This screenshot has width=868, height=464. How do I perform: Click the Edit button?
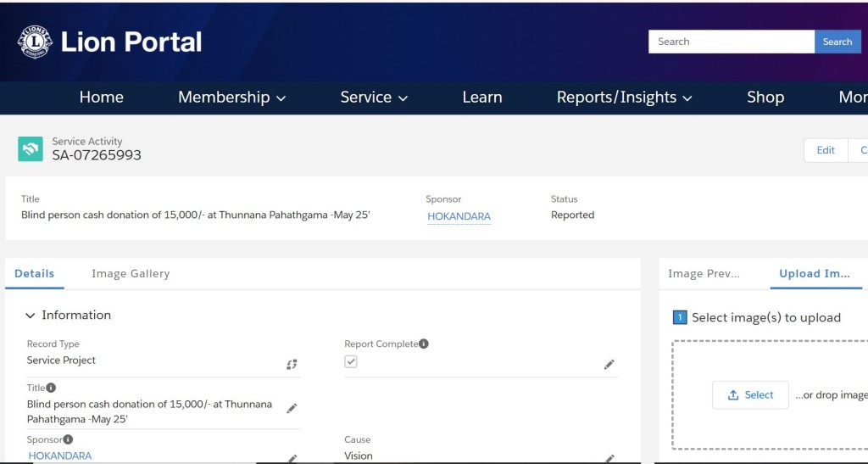click(826, 150)
